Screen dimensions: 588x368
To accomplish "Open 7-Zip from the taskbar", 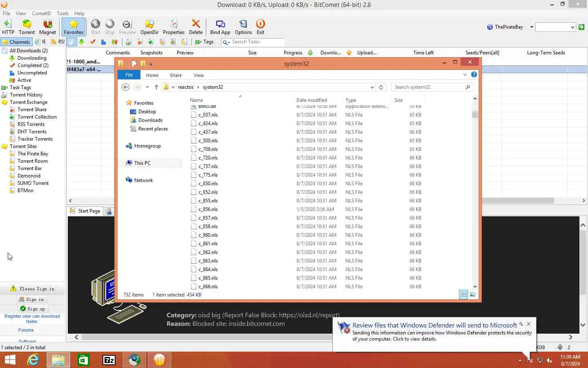I will pyautogui.click(x=109, y=360).
